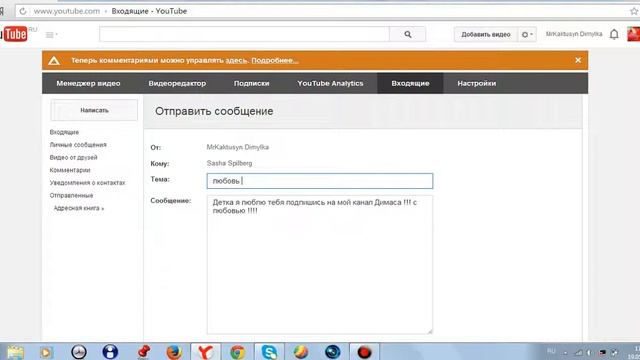Open Видео от друзей folder
The height and width of the screenshot is (360, 640).
click(73, 158)
